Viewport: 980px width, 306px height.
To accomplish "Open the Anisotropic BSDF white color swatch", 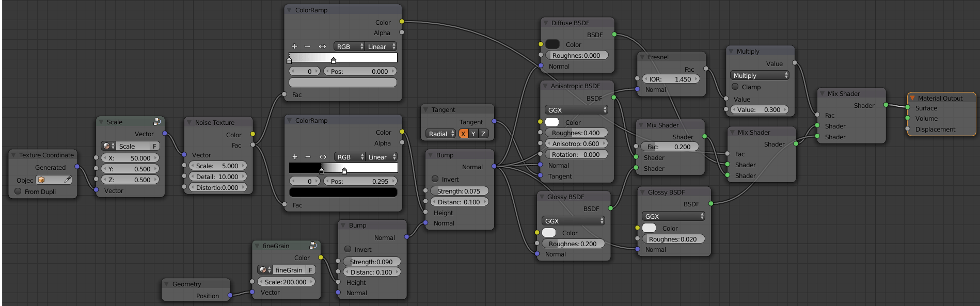I will tap(552, 122).
